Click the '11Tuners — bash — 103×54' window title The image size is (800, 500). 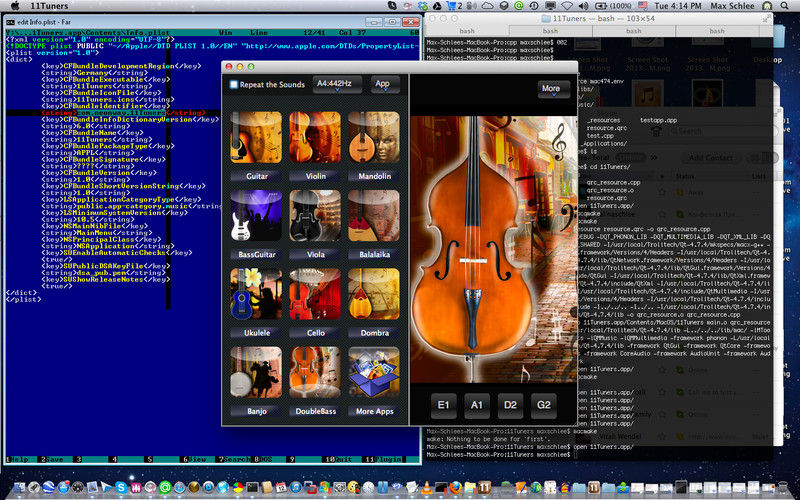coord(604,18)
